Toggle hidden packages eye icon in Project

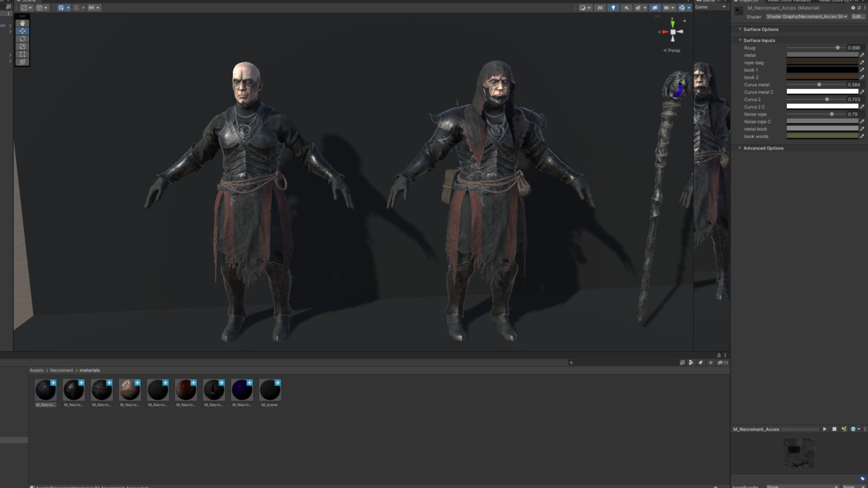pos(722,363)
